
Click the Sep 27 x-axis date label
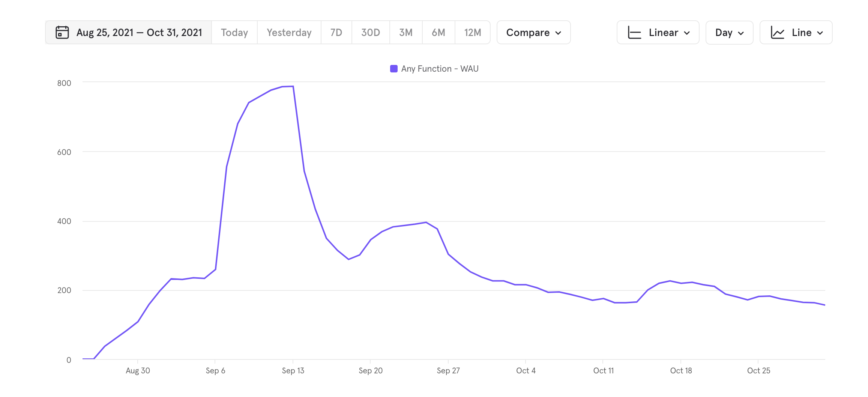(448, 371)
